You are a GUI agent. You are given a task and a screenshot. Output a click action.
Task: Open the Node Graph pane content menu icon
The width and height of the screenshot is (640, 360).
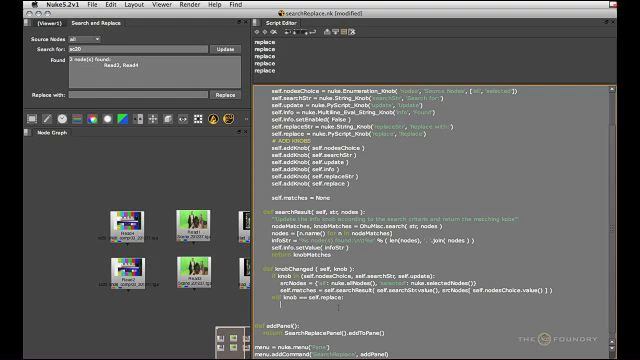pyautogui.click(x=28, y=133)
